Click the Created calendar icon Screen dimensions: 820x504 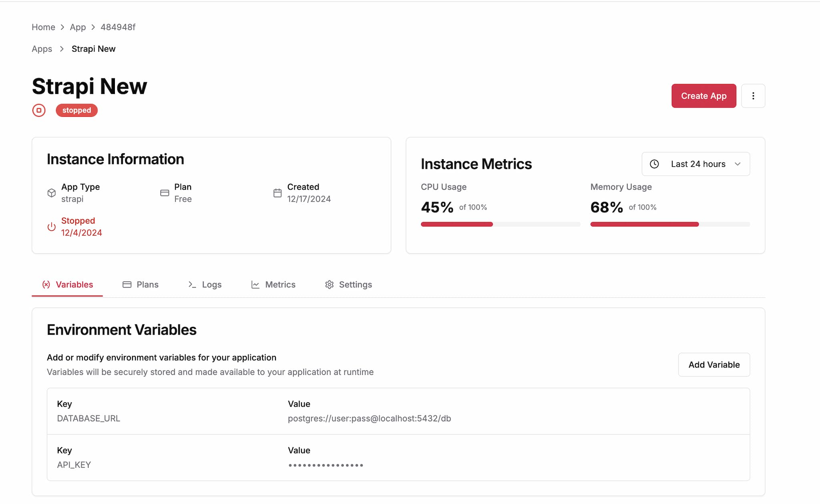pyautogui.click(x=277, y=193)
